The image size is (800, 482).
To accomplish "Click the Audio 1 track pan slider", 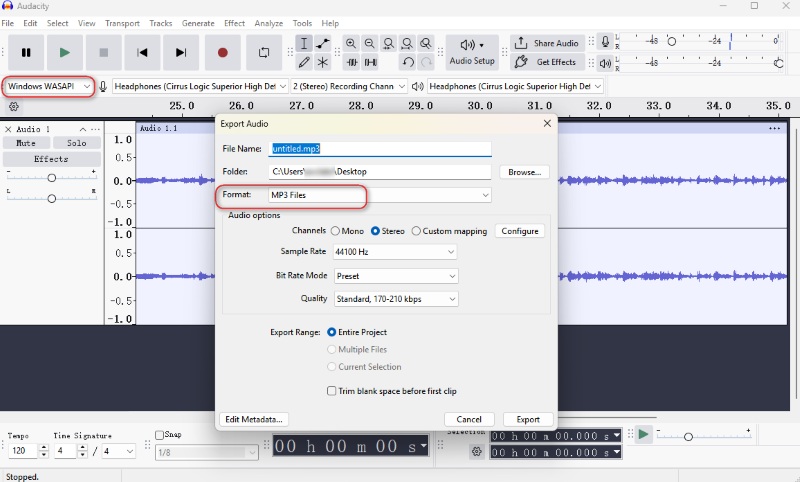I will coord(52,198).
